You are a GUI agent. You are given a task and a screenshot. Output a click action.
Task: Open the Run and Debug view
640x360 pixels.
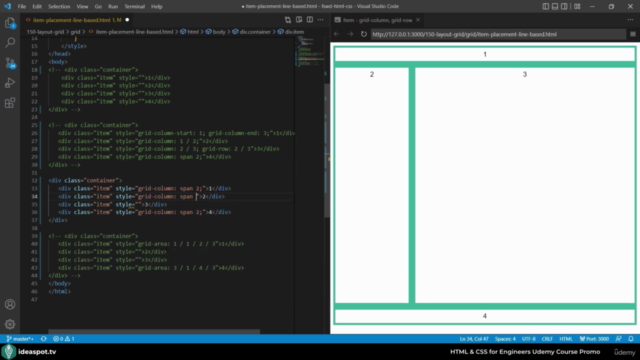(10, 82)
